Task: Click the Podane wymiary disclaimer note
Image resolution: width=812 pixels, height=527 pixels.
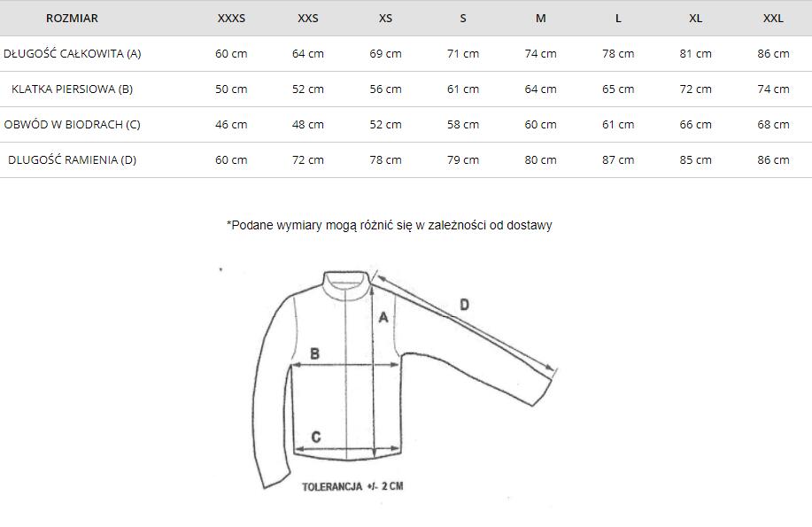Action: click(x=390, y=225)
